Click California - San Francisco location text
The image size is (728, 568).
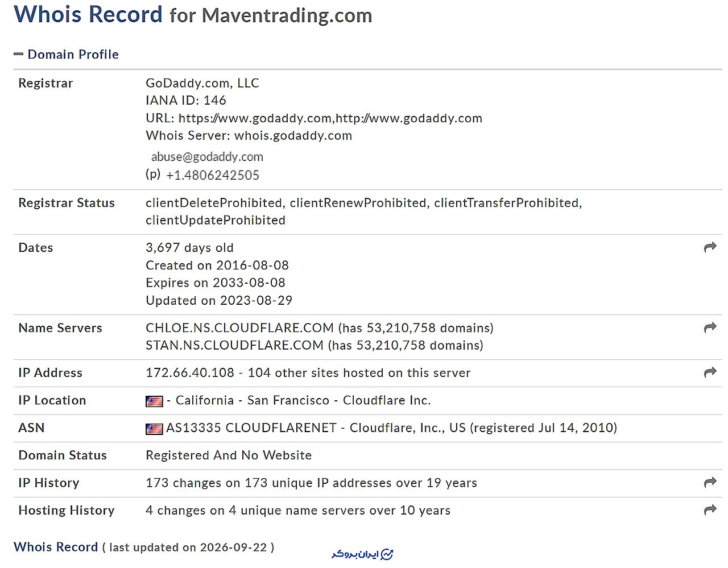click(253, 400)
